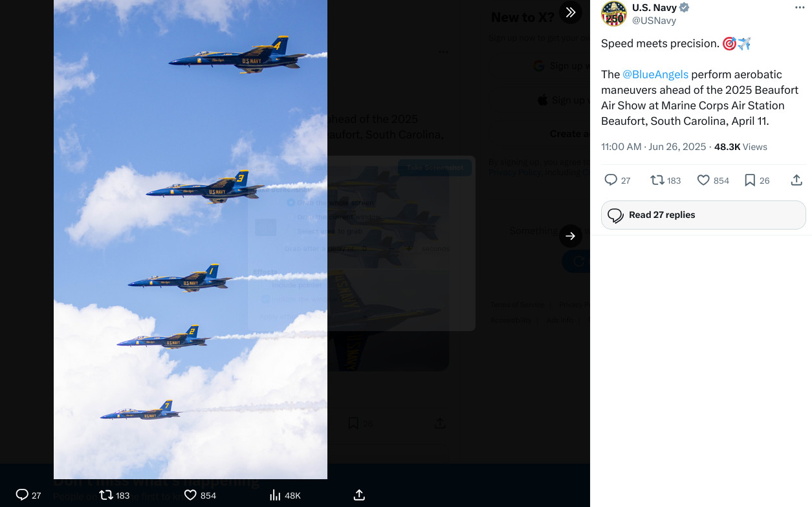Click the reply icon below the photo
The height and width of the screenshot is (507, 812).
[x=22, y=495]
